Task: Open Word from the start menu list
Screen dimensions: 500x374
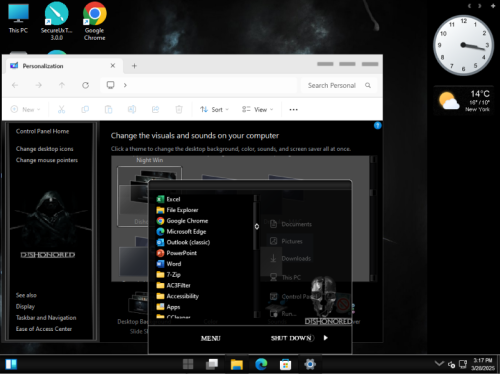Action: [x=169, y=264]
